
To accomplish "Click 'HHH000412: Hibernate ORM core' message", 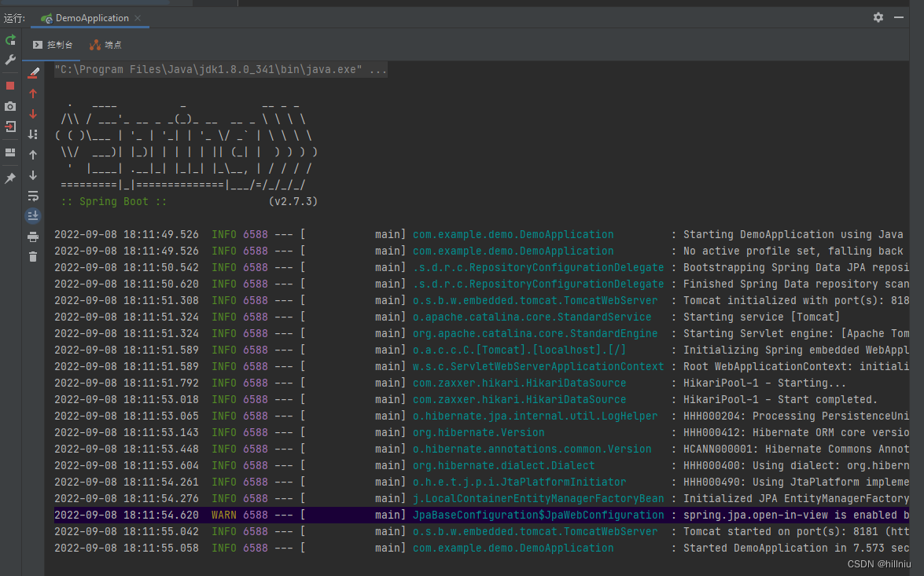I will point(796,432).
